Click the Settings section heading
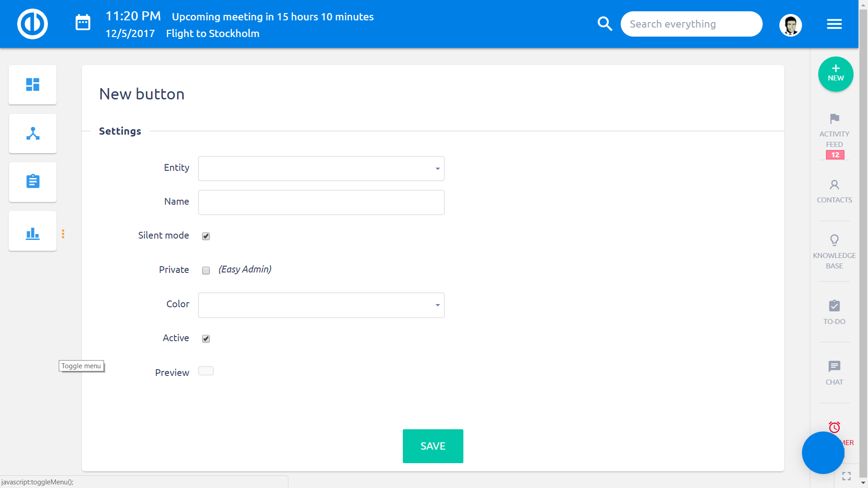The height and width of the screenshot is (488, 868). 120,131
